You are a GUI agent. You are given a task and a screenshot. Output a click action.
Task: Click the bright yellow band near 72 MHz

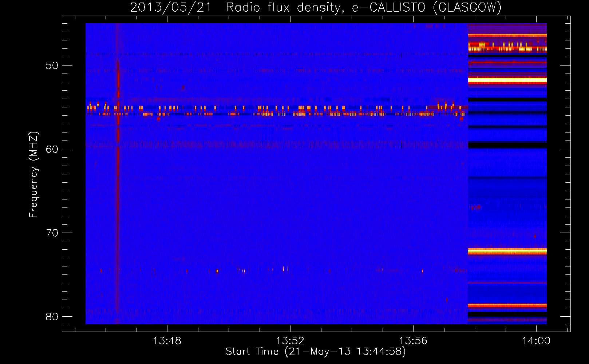(507, 251)
